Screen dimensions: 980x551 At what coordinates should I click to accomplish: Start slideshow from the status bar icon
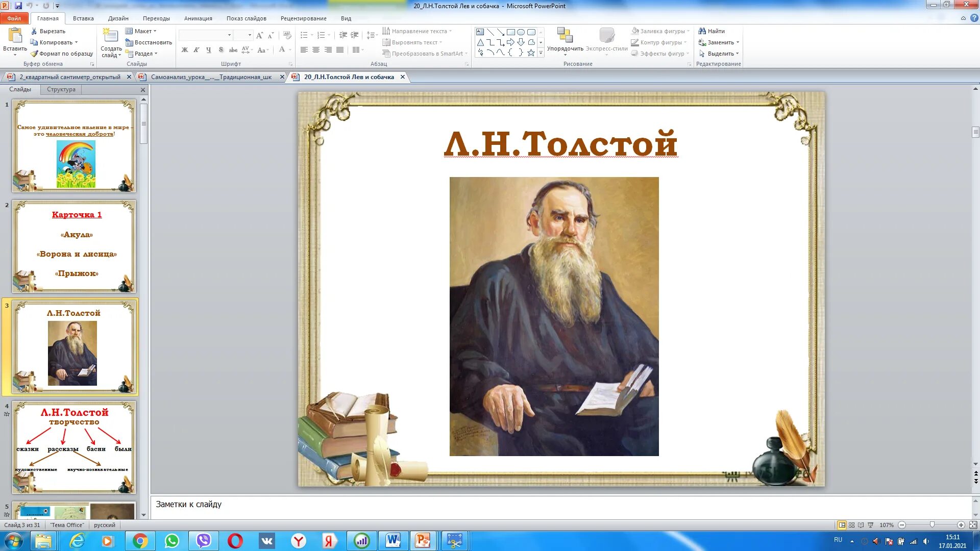tap(871, 525)
